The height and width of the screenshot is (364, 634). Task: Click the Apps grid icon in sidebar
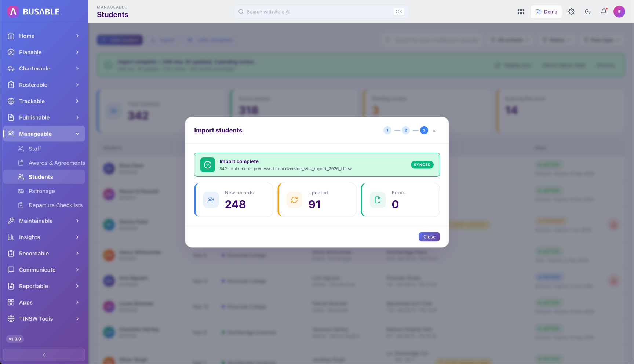coord(11,302)
